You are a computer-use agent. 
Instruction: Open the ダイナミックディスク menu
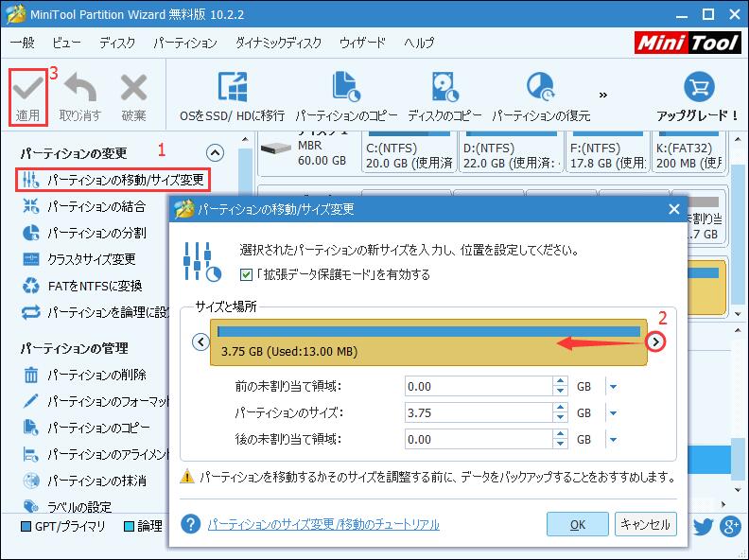(278, 43)
